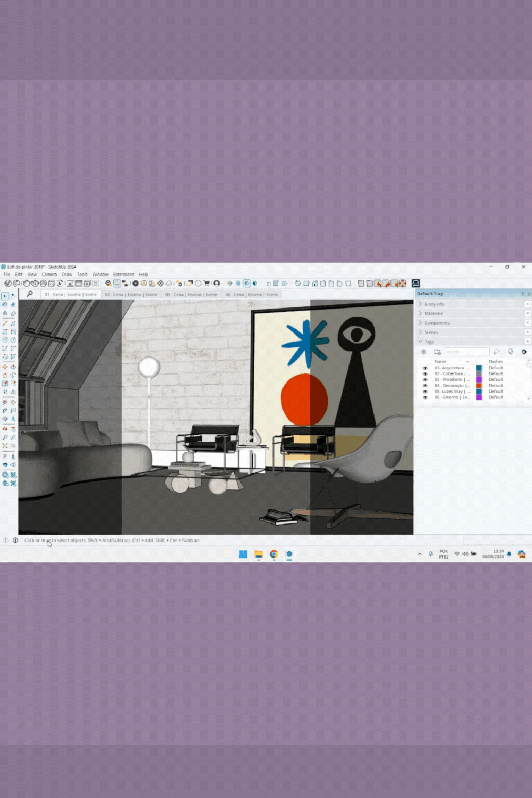The image size is (532, 798).
Task: Choose the Line pencil tool
Action: [5, 323]
